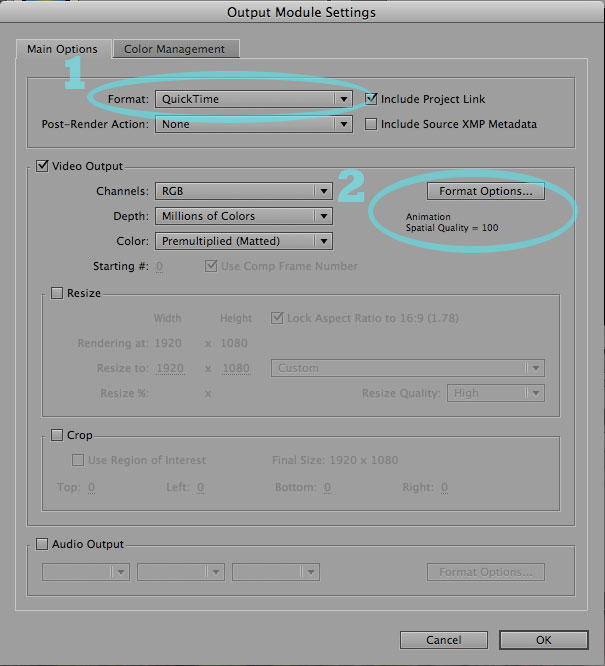Click the Spatial Quality = 100 text

[452, 228]
